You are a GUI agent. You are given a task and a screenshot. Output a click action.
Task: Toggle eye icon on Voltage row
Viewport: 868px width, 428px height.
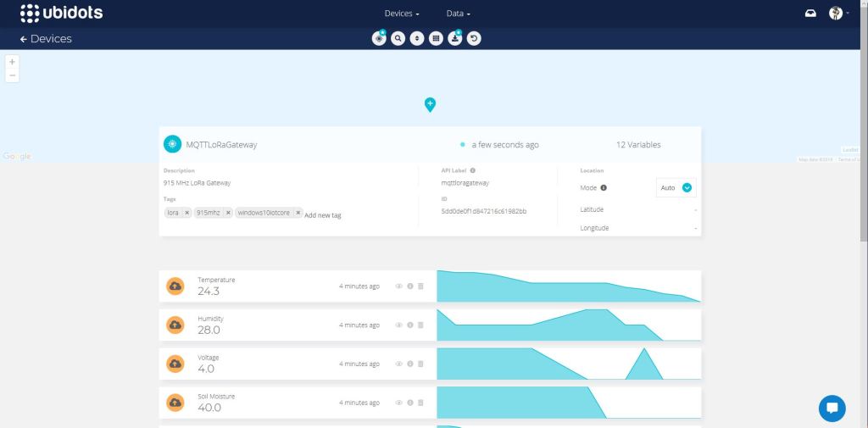(x=398, y=364)
